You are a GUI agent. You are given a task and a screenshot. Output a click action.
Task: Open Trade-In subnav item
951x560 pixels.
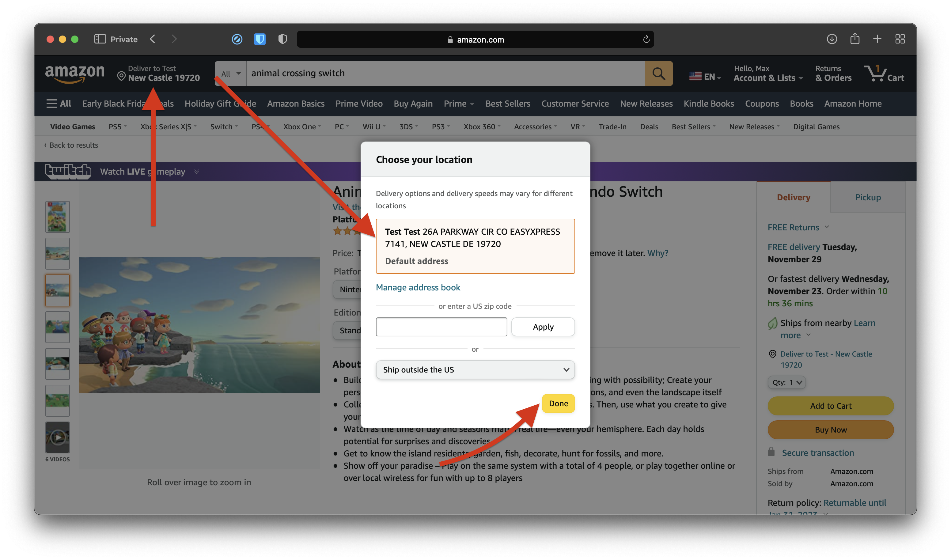(612, 127)
